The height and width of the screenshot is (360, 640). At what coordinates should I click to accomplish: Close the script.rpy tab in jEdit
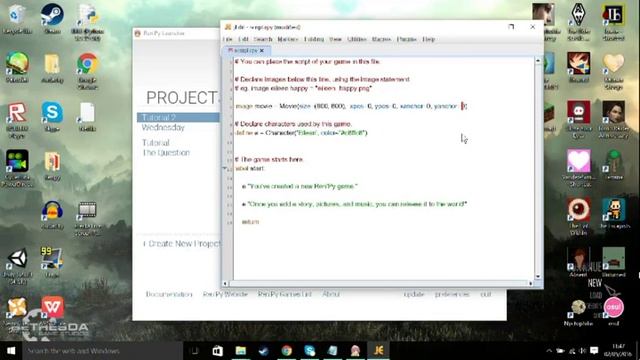point(262,50)
